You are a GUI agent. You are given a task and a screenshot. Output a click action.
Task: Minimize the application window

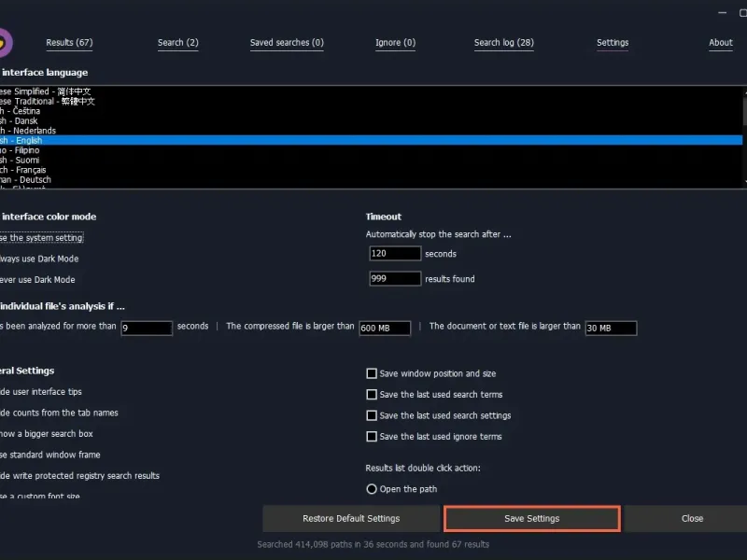[x=722, y=13]
